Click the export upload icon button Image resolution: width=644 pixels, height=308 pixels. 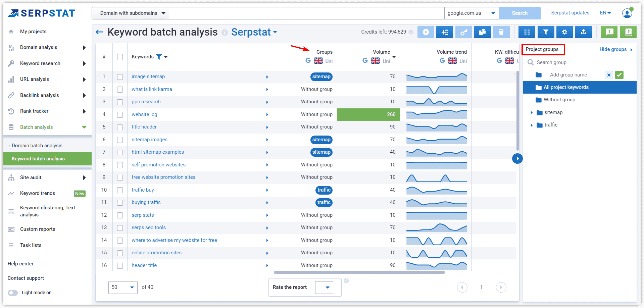point(584,32)
